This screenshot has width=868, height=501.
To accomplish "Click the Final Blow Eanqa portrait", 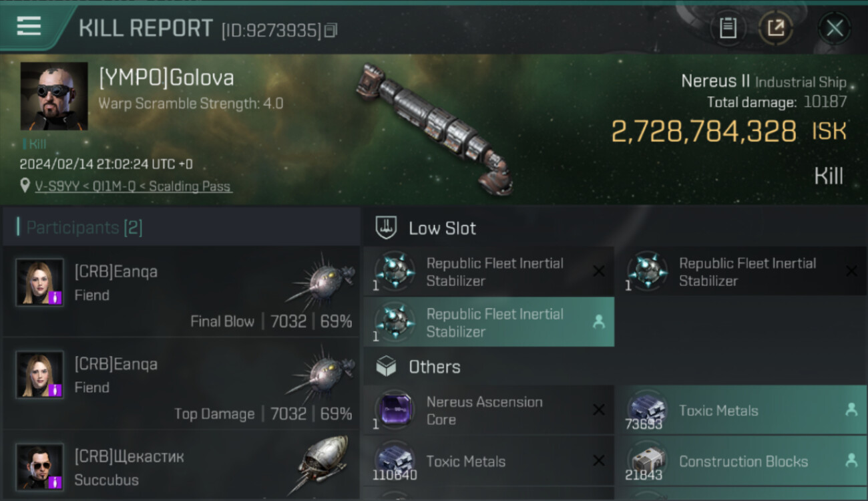I will click(x=40, y=283).
